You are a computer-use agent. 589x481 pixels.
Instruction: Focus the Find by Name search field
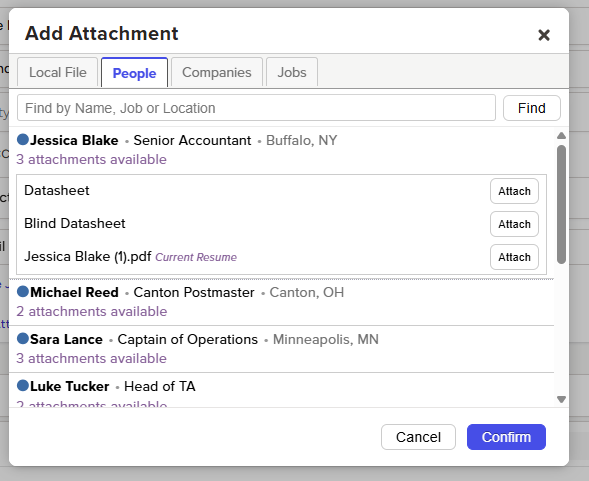tap(256, 108)
